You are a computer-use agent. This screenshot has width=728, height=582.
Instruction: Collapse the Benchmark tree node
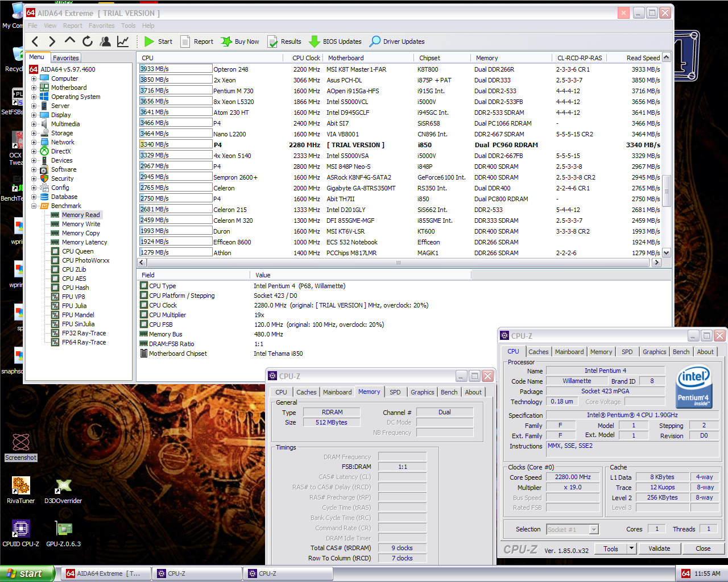click(34, 206)
